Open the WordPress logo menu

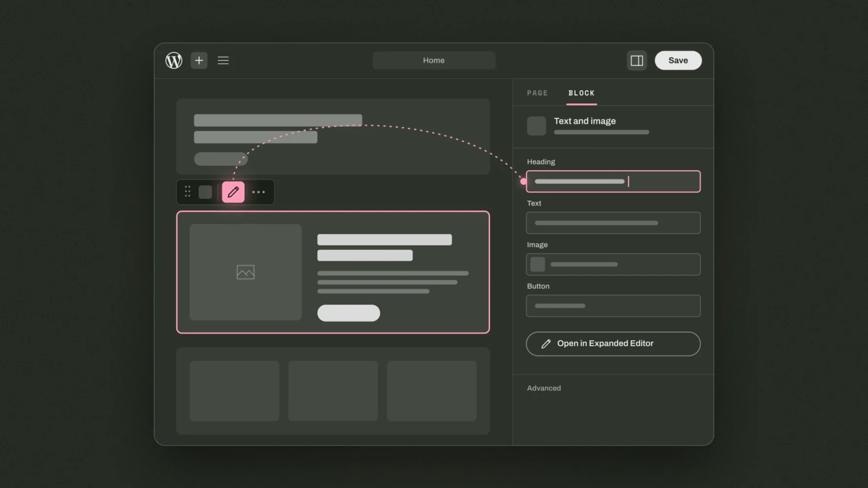(174, 61)
